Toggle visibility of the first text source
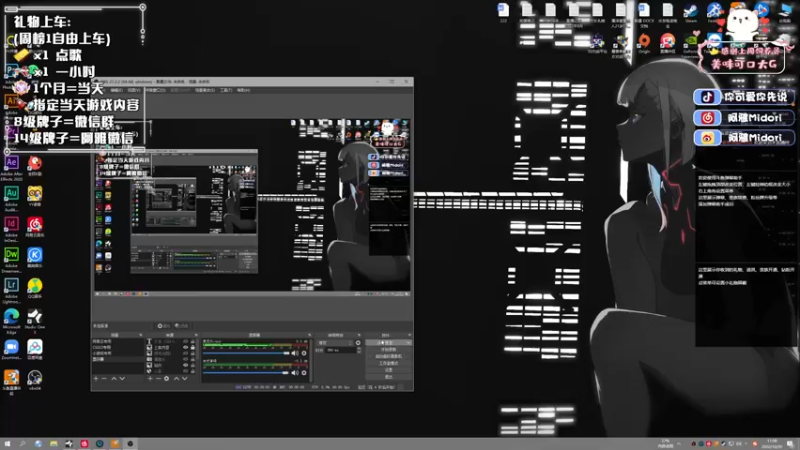 coord(186,341)
